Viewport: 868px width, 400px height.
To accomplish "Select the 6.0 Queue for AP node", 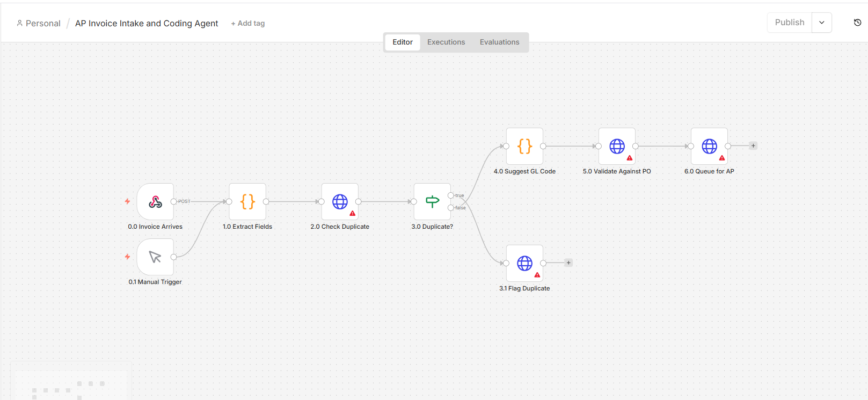I will click(x=709, y=146).
